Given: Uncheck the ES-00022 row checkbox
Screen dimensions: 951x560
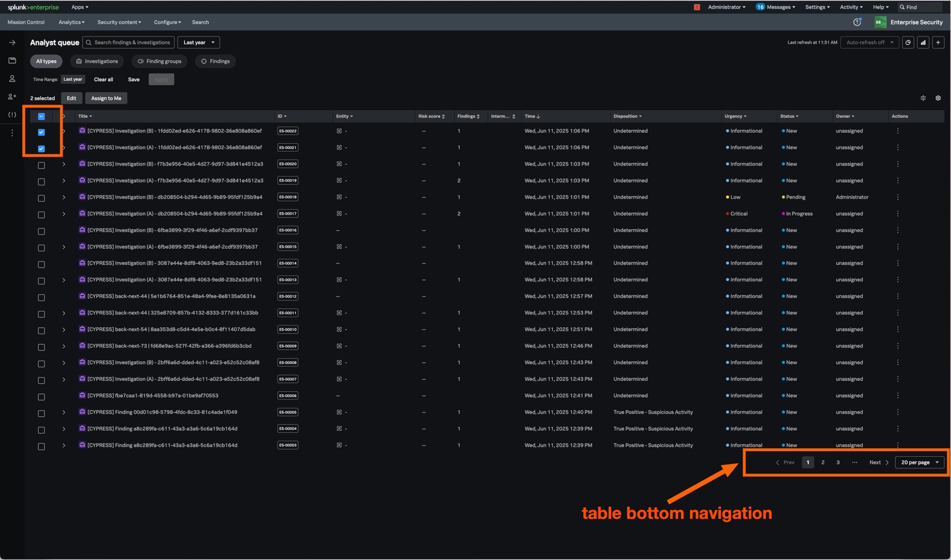Looking at the screenshot, I should pyautogui.click(x=41, y=132).
